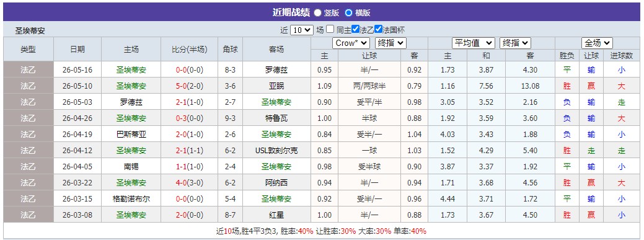
Task: Click the 13.08 away odds cell
Action: [530, 86]
